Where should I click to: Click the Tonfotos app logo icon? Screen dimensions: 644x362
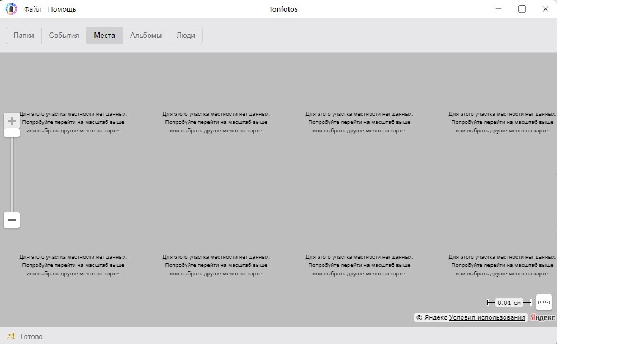coord(11,9)
